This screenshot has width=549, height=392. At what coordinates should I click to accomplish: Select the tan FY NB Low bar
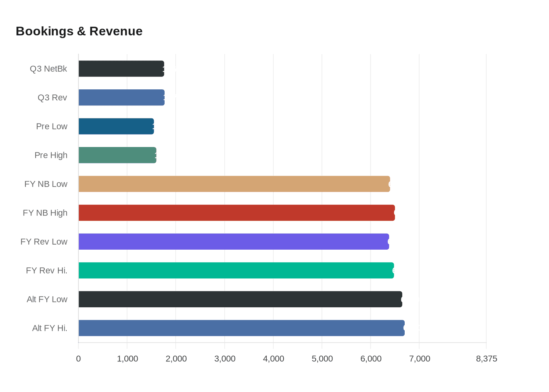234,184
